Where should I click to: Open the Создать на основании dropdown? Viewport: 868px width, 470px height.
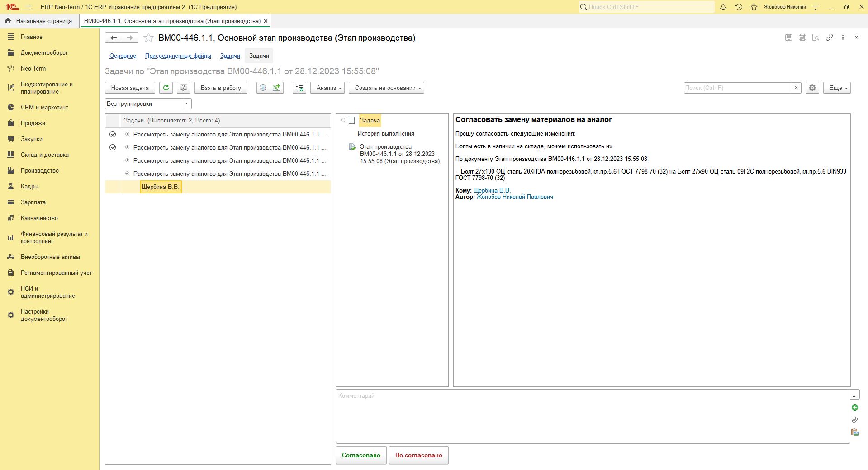[x=386, y=88]
